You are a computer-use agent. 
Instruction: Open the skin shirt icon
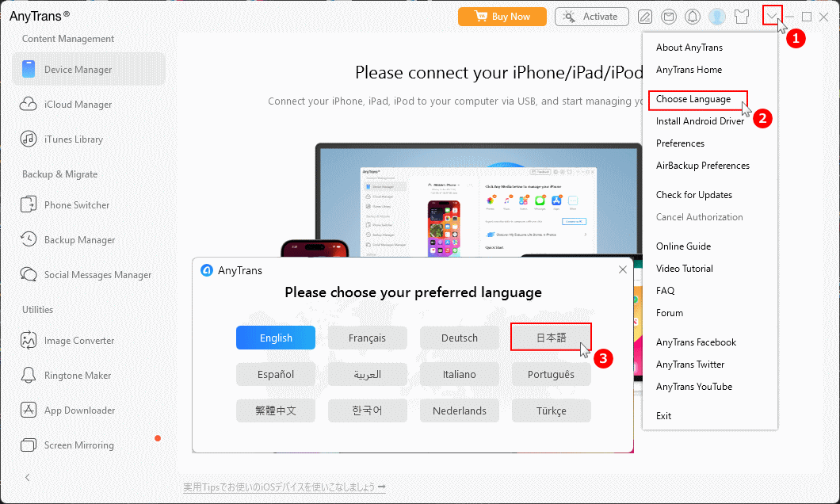(x=742, y=17)
